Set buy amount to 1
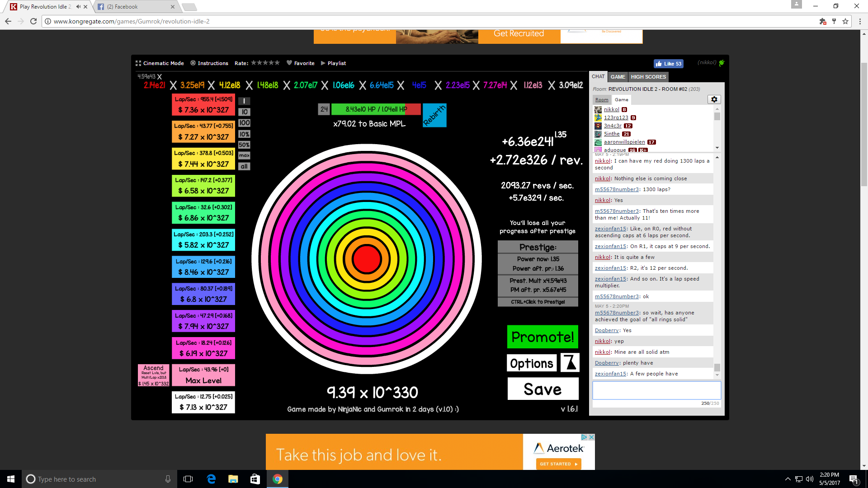Viewport: 868px width, 488px height. point(244,101)
